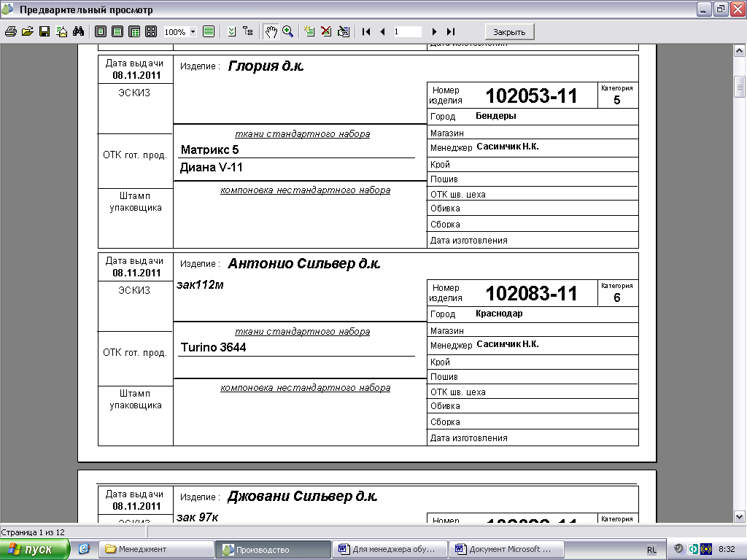The image size is (747, 560).
Task: Click the Закрыть button
Action: (x=509, y=32)
